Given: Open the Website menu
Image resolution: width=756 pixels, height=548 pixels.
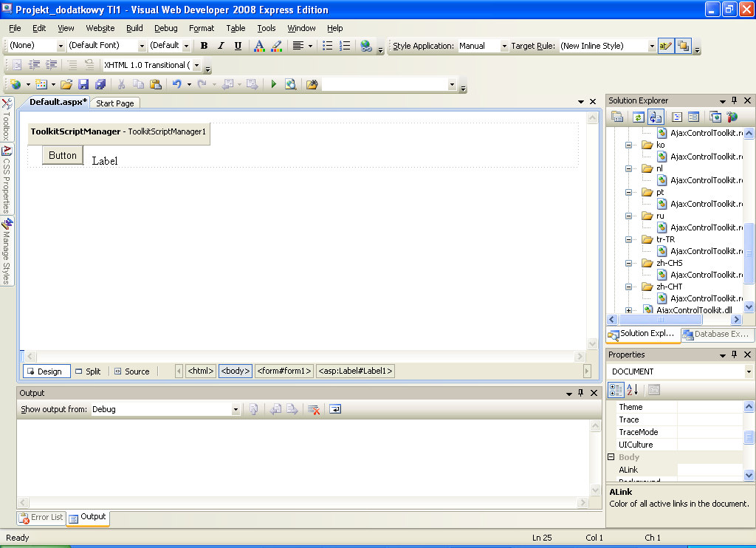Looking at the screenshot, I should (x=100, y=28).
